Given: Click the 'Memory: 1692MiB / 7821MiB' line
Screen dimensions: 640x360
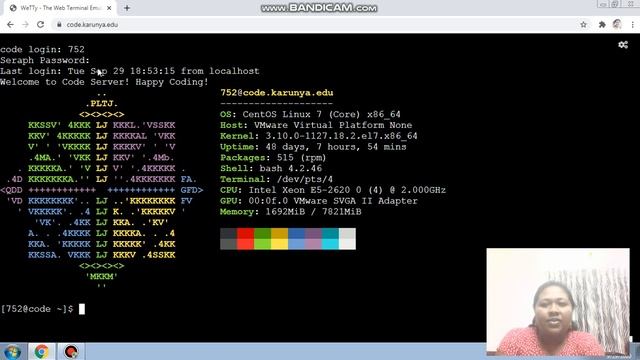Looking at the screenshot, I should tap(291, 212).
